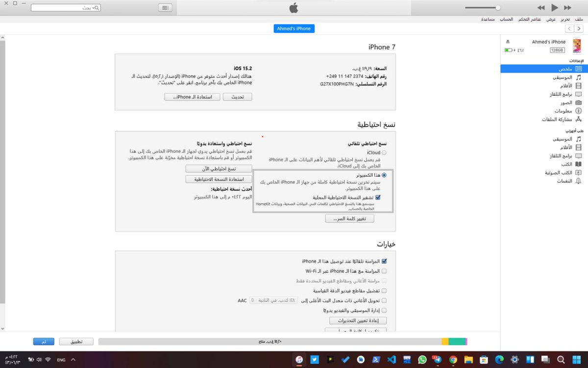Image resolution: width=588 pixels, height=368 pixels.
Task: Eject Ahmed's iPhone using the eject icon
Action: (508, 42)
